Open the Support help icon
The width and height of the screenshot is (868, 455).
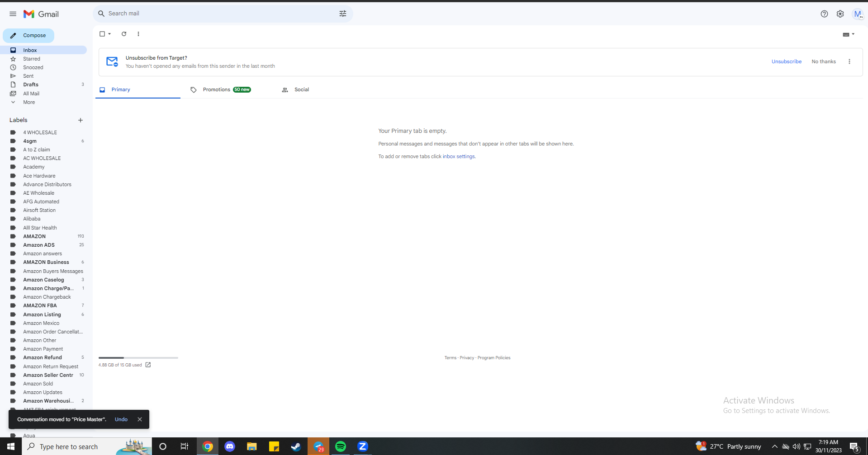coord(824,14)
